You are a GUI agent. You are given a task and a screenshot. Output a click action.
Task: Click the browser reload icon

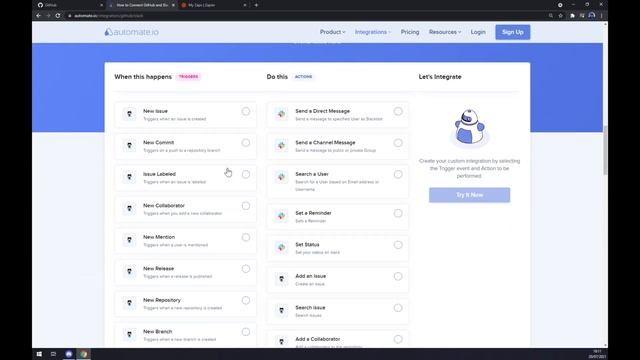pos(58,16)
